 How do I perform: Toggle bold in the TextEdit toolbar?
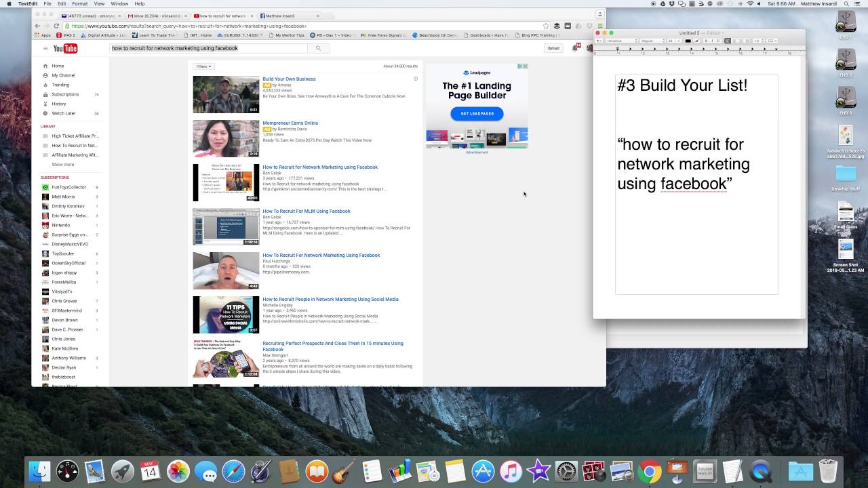click(706, 41)
